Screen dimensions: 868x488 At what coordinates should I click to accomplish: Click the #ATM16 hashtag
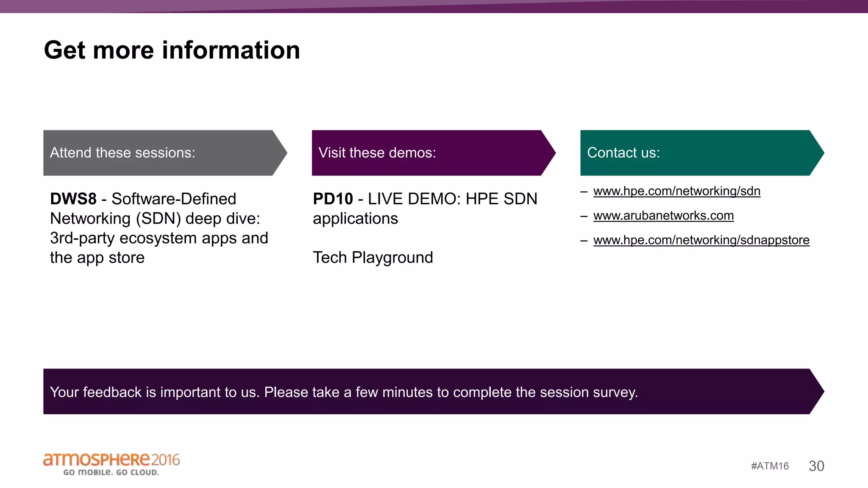point(770,466)
